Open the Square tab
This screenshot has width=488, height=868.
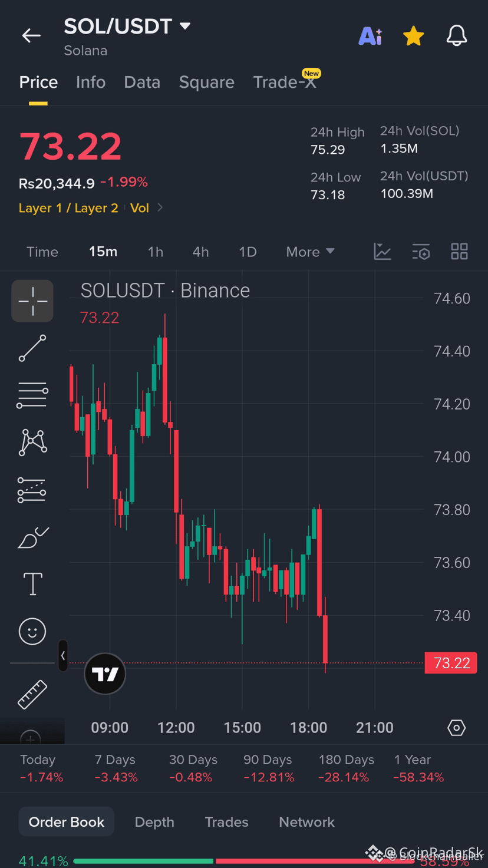[x=207, y=82]
